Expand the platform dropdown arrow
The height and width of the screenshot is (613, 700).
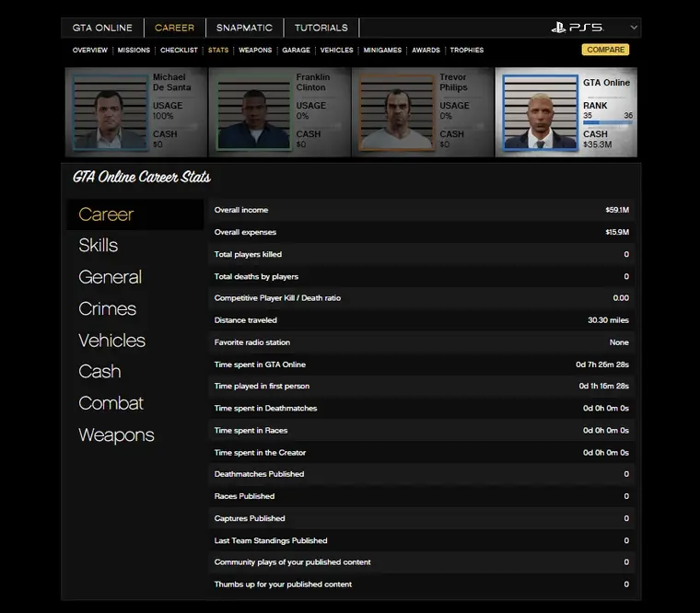click(x=633, y=28)
